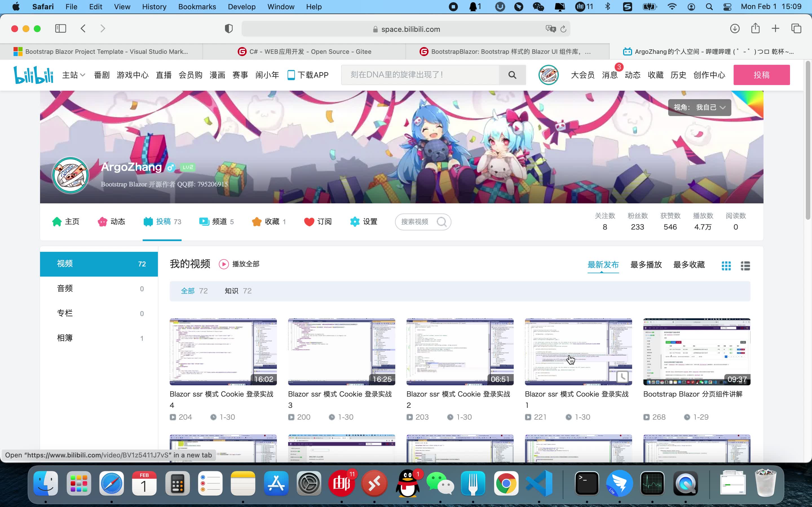Screen dimensions: 812x507
Task: Select the 知识 category filter
Action: click(x=232, y=291)
